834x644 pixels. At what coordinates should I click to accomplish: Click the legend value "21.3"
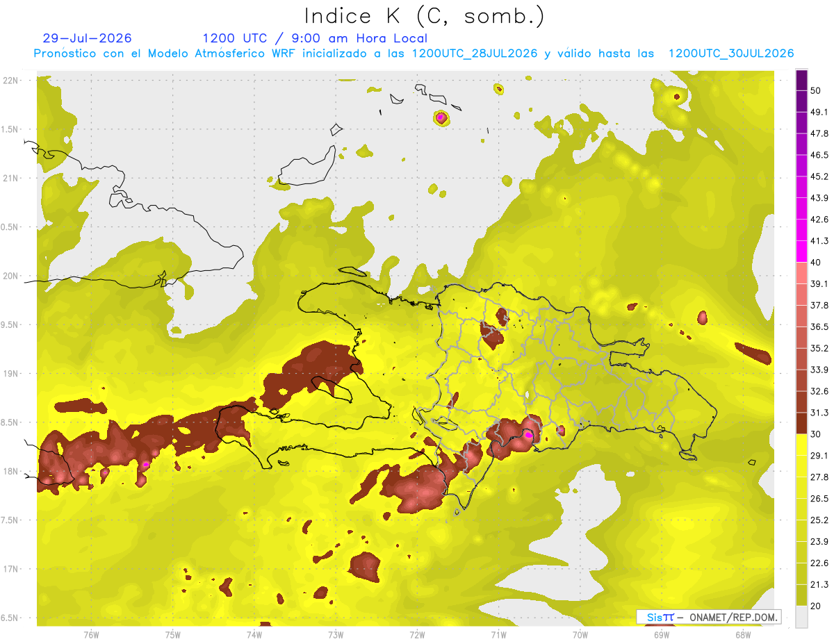pos(819,585)
